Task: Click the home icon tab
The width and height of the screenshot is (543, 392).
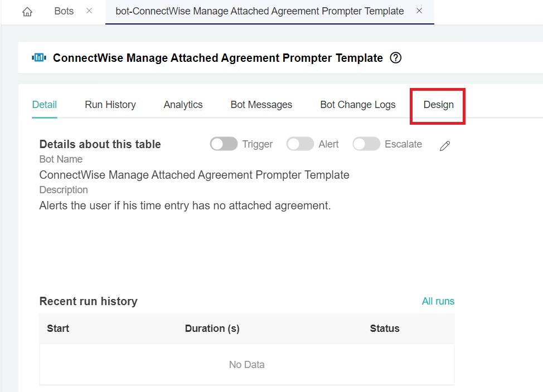Action: pos(27,12)
